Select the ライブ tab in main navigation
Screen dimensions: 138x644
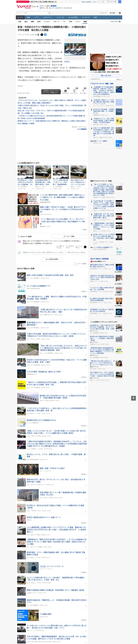(37, 17)
